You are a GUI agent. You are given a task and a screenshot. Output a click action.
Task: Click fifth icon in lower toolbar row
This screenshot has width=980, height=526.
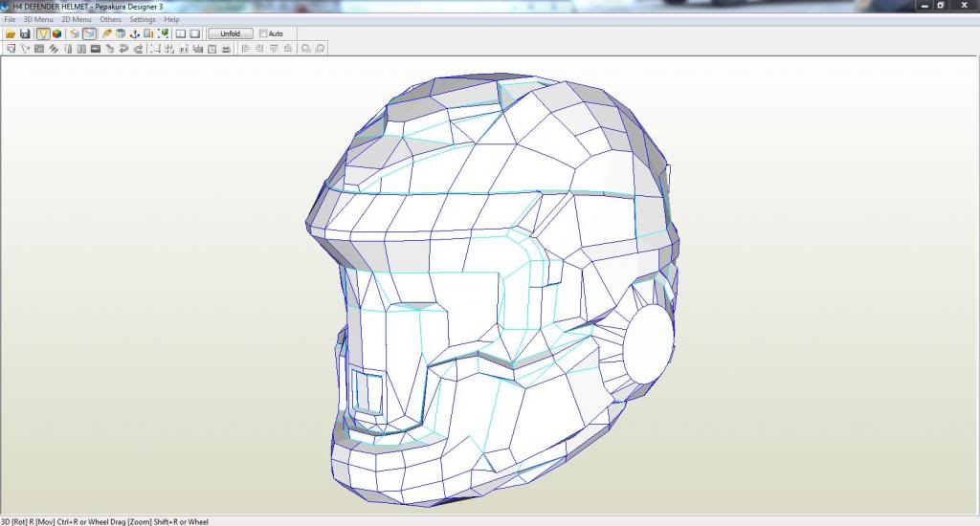pyautogui.click(x=68, y=49)
